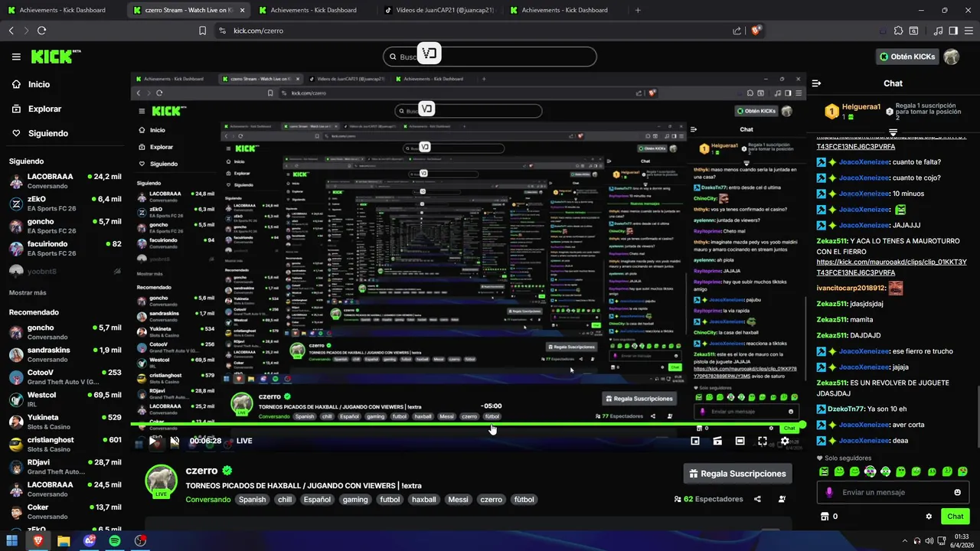This screenshot has width=980, height=551.
Task: Expand Mostrar más in followed list
Action: (x=28, y=292)
